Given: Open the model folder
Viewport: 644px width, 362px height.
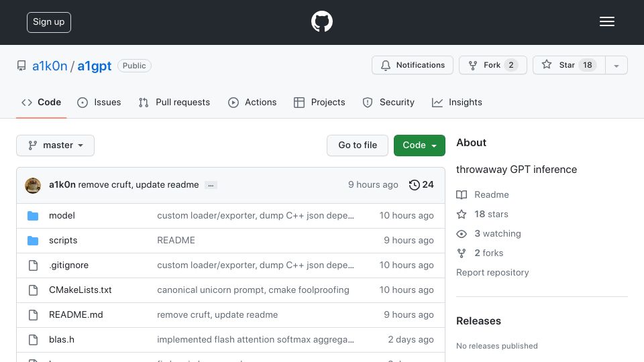Looking at the screenshot, I should (x=62, y=215).
